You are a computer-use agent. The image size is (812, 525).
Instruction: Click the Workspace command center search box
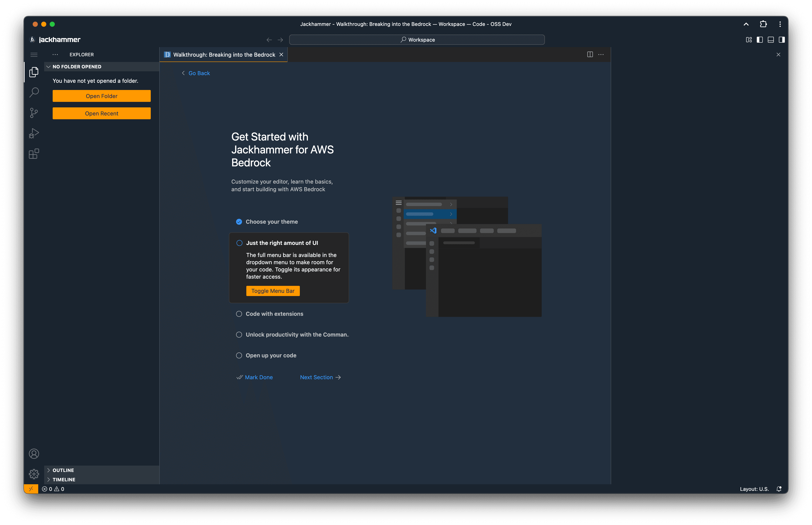pyautogui.click(x=417, y=40)
